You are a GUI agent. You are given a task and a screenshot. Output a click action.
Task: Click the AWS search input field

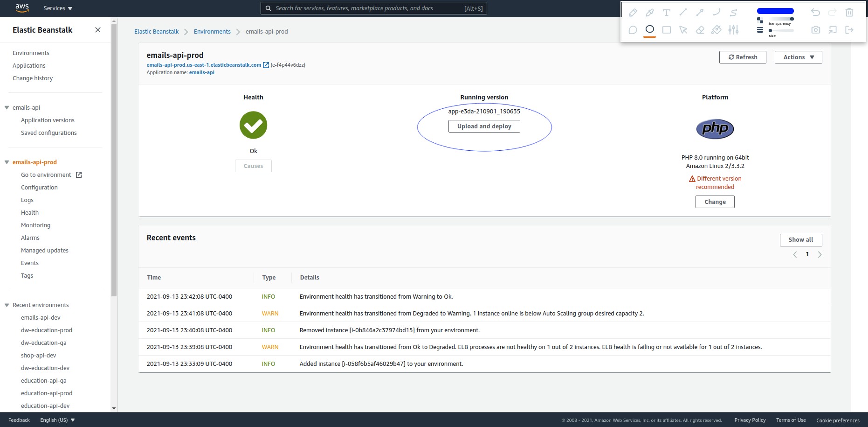373,8
